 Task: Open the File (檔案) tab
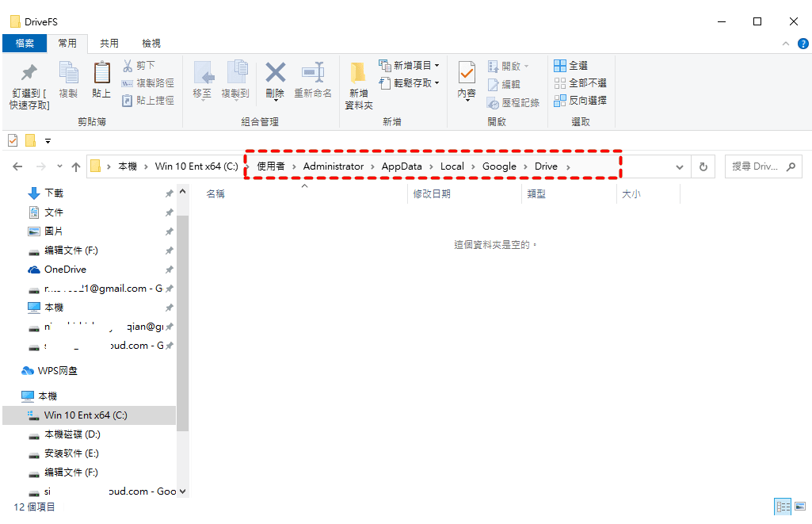[25, 44]
